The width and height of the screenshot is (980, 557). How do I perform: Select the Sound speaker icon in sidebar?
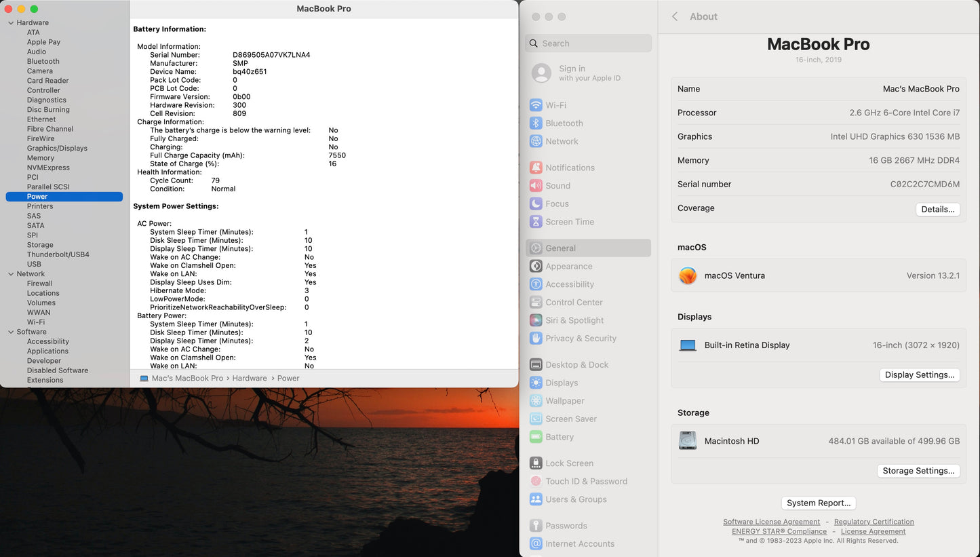pyautogui.click(x=536, y=186)
